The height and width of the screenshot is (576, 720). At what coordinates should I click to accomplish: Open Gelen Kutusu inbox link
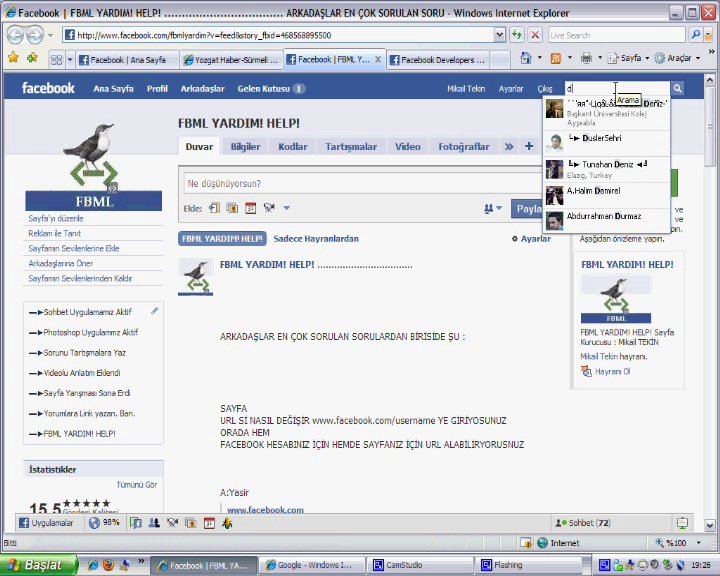(x=270, y=88)
